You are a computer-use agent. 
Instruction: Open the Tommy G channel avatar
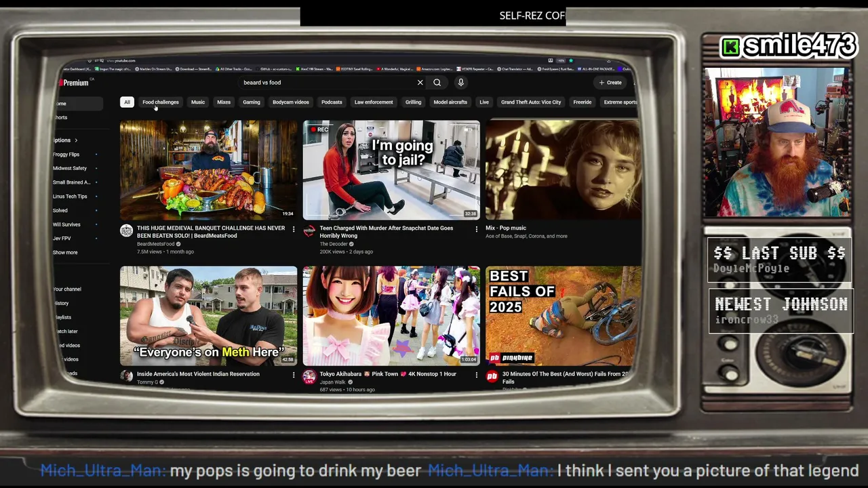(x=127, y=376)
